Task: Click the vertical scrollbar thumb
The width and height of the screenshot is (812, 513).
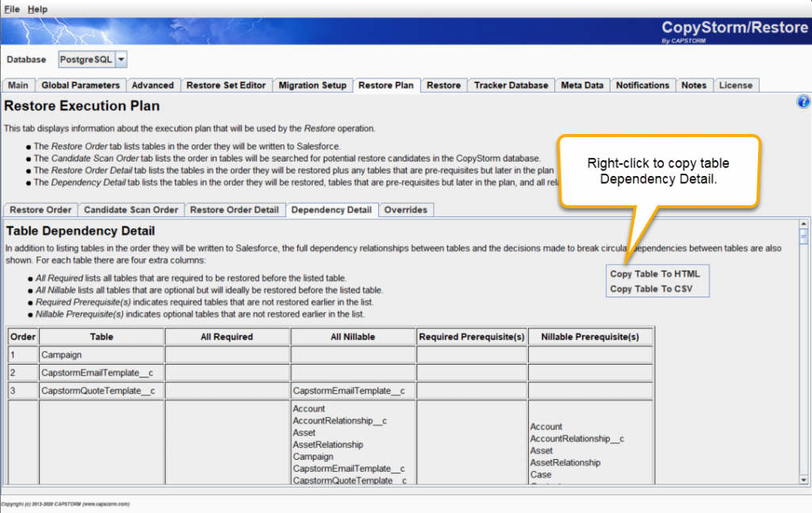Action: click(x=803, y=237)
